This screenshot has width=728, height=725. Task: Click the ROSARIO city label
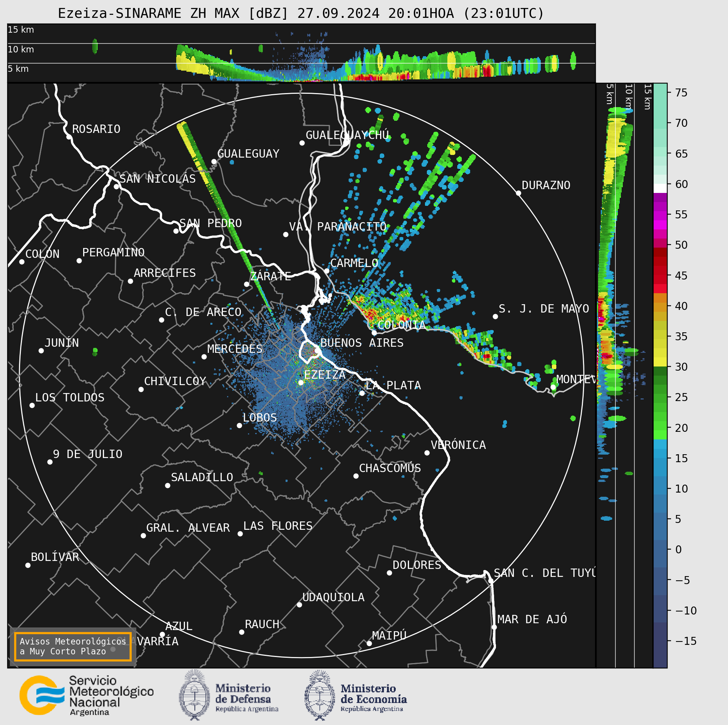96,129
